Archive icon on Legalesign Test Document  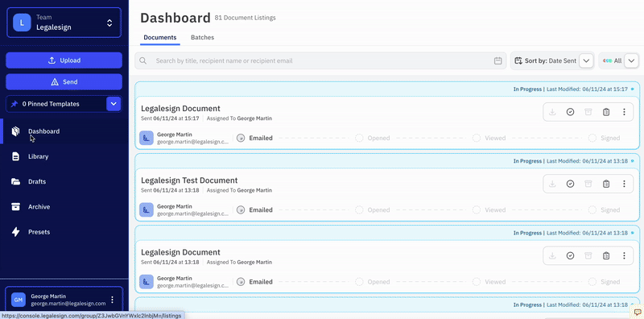pyautogui.click(x=588, y=184)
